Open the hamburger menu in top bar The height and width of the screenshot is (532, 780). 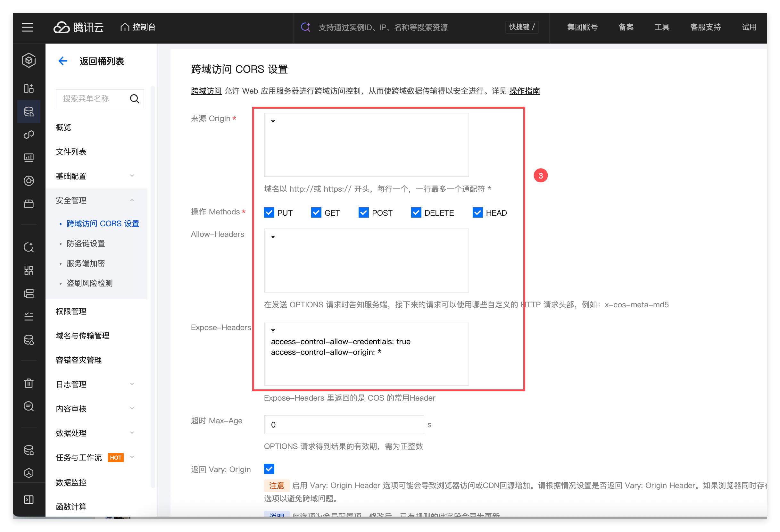28,27
